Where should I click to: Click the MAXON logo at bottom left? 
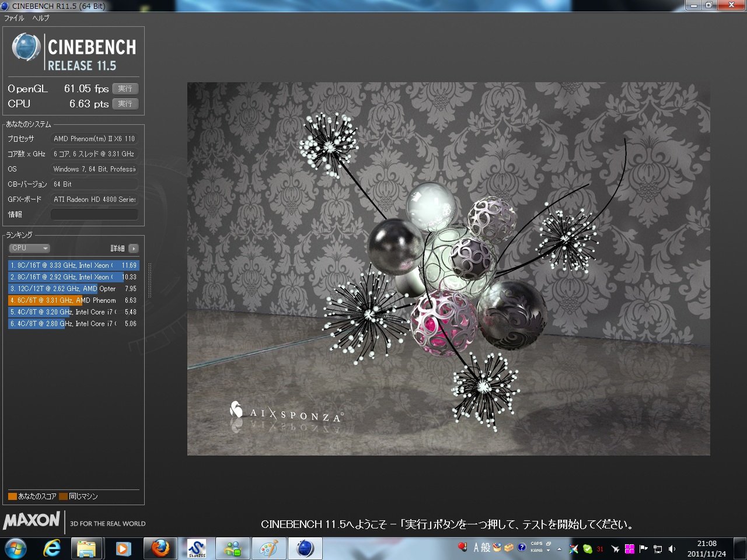32,520
